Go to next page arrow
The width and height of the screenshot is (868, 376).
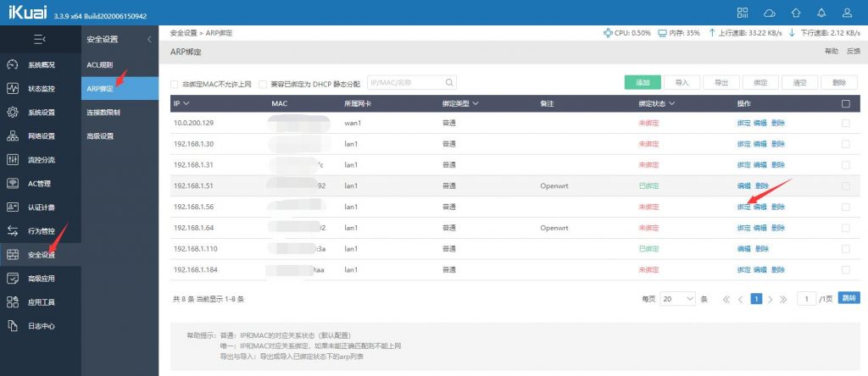(770, 299)
